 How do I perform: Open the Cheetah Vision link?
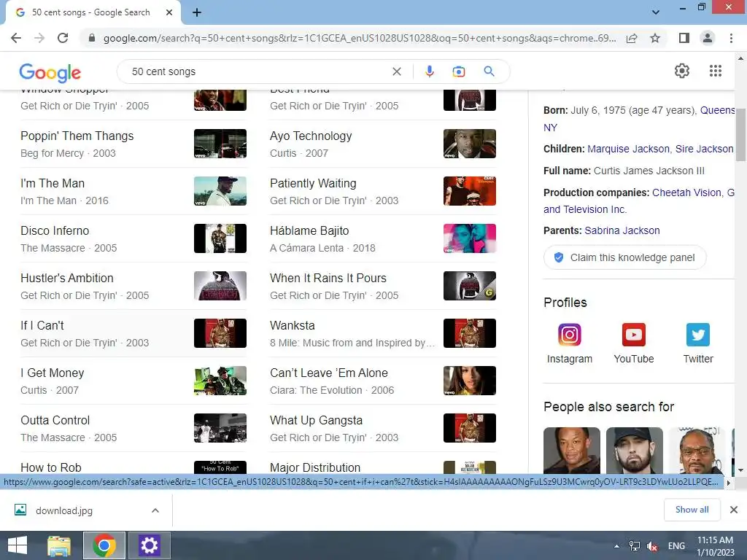(x=686, y=192)
